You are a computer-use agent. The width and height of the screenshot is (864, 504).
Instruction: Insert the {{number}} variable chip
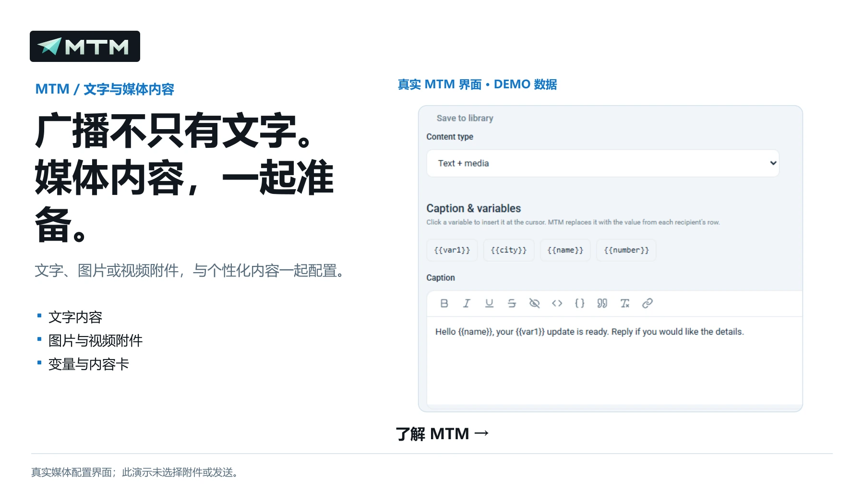click(x=626, y=250)
